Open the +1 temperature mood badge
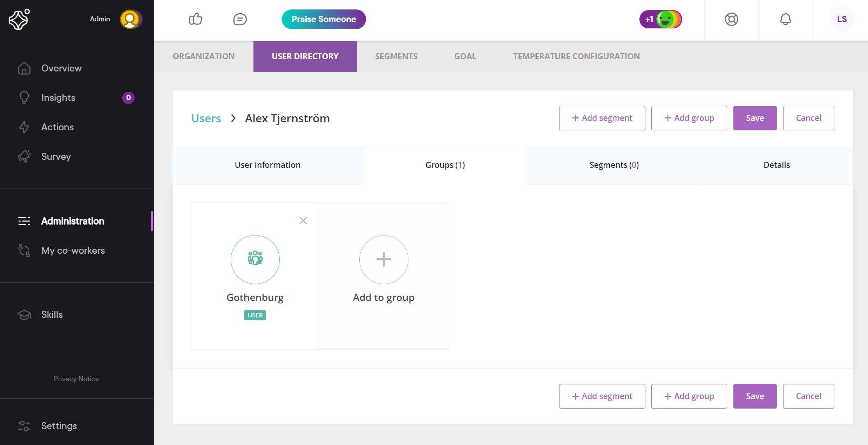 point(661,19)
